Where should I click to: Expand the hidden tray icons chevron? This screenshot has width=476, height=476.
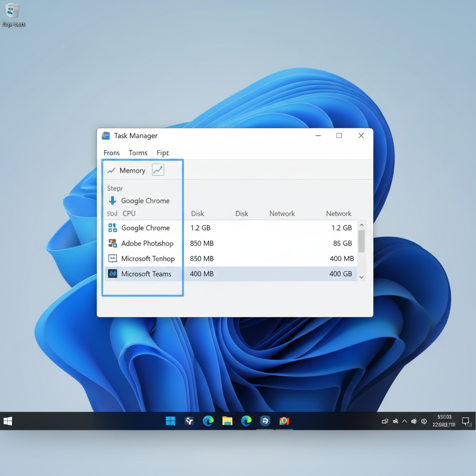click(404, 421)
